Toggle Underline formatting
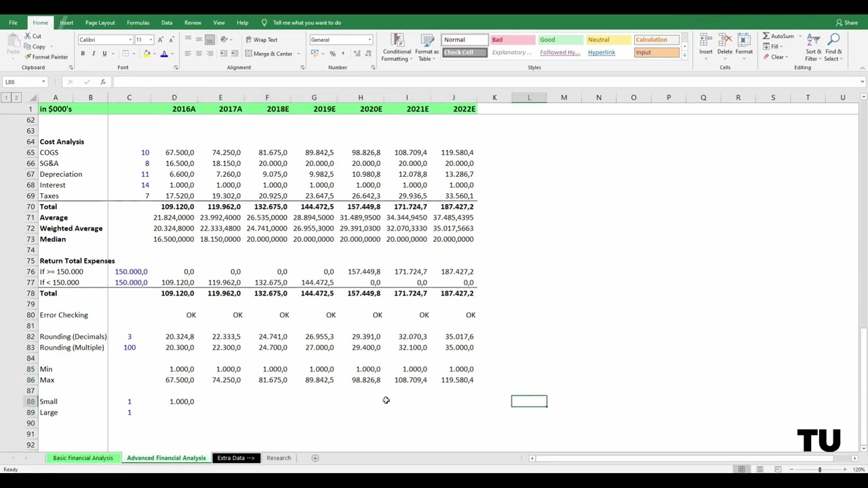 click(x=104, y=54)
